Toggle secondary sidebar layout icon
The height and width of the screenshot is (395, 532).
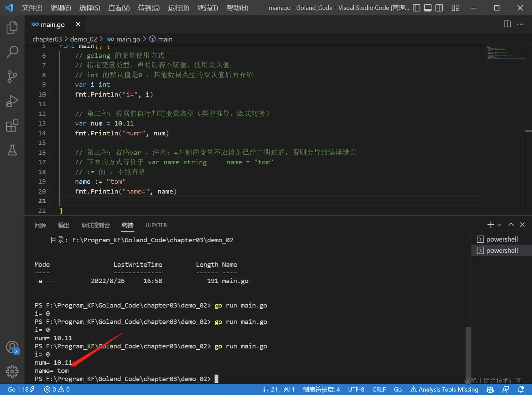click(439, 8)
